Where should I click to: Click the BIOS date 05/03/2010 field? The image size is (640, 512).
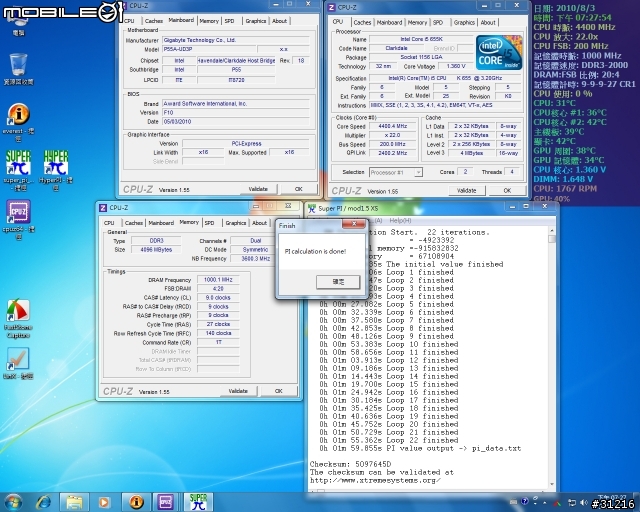click(x=236, y=122)
